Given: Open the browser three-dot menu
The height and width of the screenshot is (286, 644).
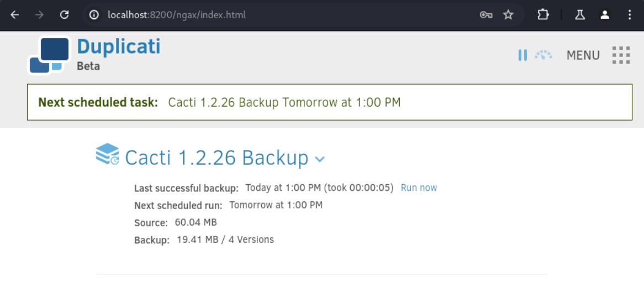Looking at the screenshot, I should point(630,15).
